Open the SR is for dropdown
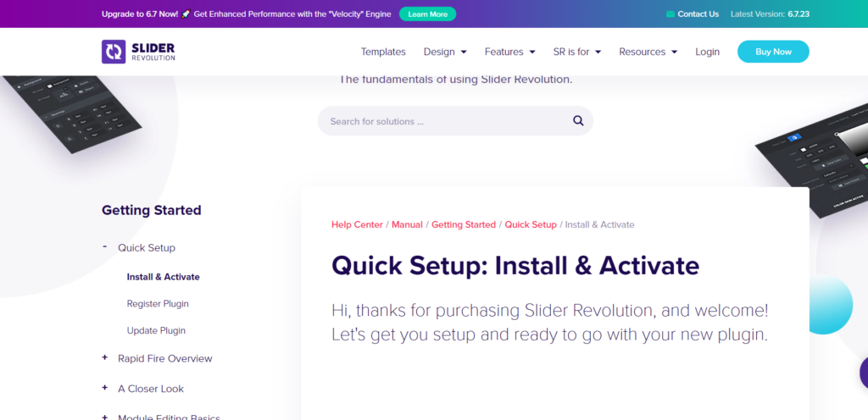 [576, 52]
